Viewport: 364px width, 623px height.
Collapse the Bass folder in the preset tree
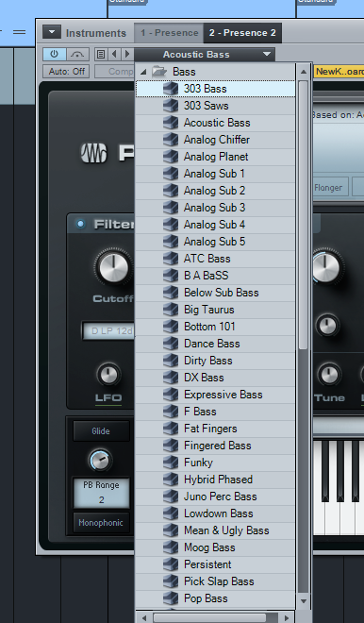pyautogui.click(x=143, y=72)
